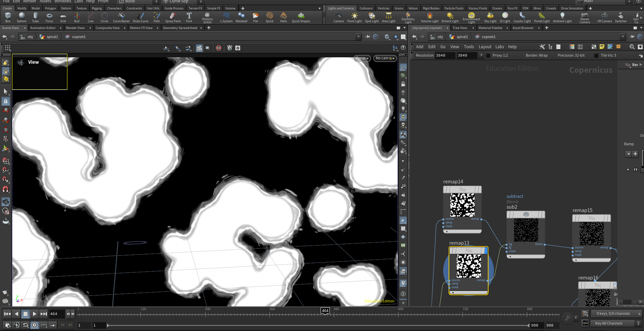Choose the Metaball shelf tool
Viewport: 644px width, 331px height.
pyautogui.click(x=241, y=18)
